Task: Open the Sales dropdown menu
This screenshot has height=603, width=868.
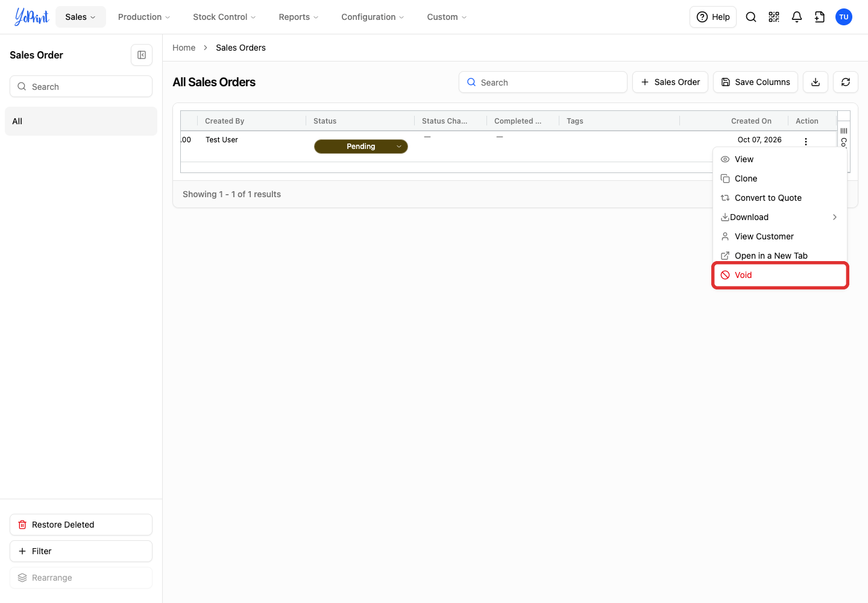Action: [81, 17]
